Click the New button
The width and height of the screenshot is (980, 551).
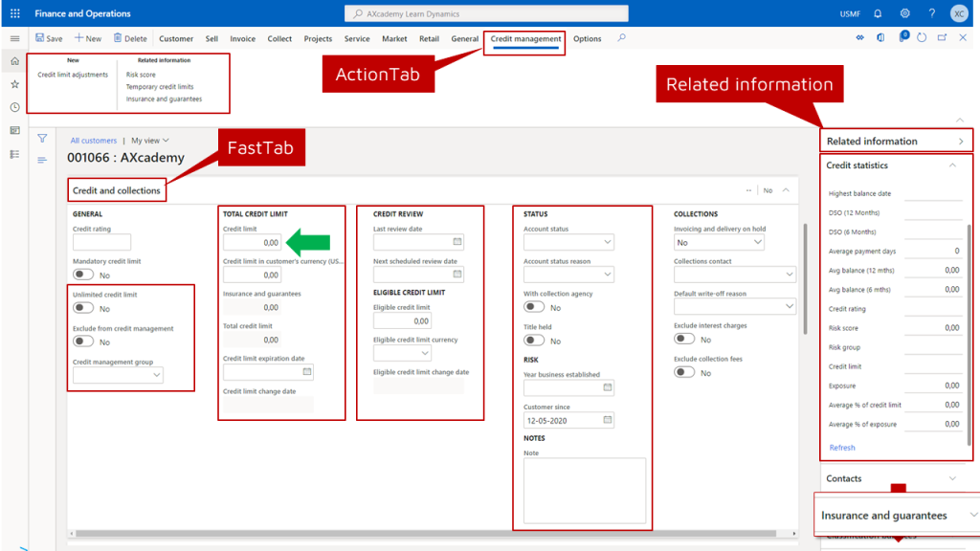pyautogui.click(x=88, y=38)
